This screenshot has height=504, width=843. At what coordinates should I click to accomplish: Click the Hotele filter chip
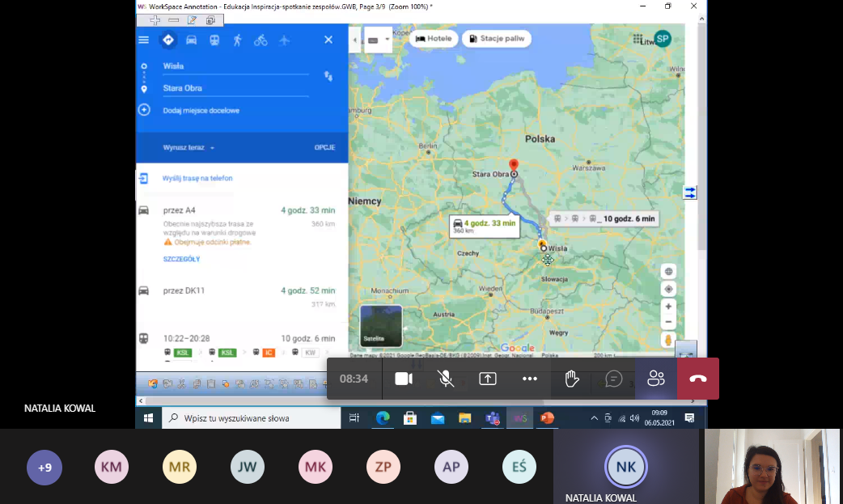[x=434, y=39]
